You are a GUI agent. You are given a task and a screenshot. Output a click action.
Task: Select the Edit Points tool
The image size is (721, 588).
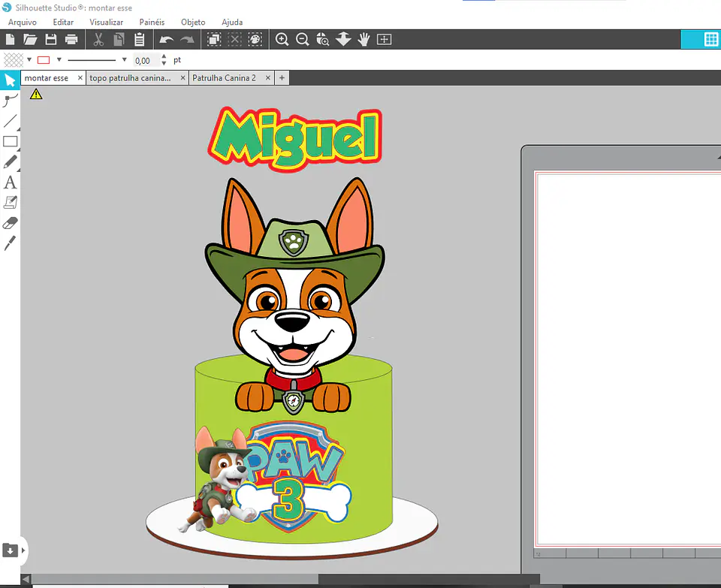(x=10, y=101)
